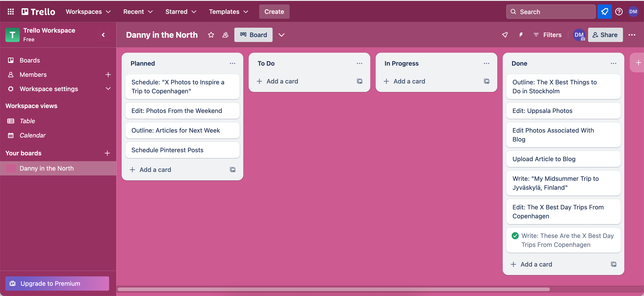The width and height of the screenshot is (644, 296).
Task: Open the apps grid switcher icon
Action: click(x=11, y=12)
